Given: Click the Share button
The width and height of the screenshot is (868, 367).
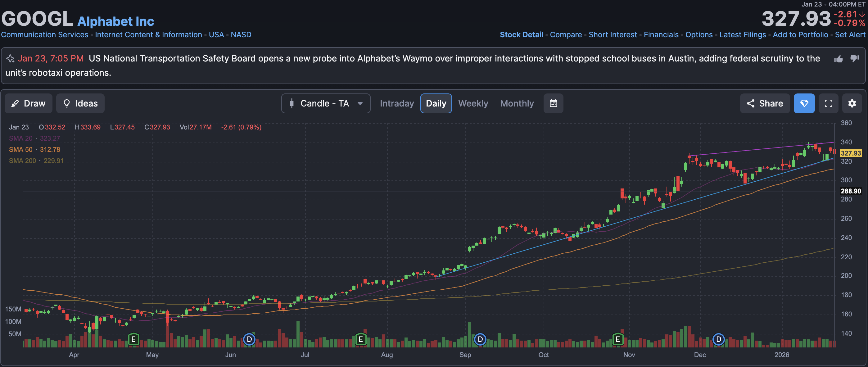Looking at the screenshot, I should tap(765, 103).
